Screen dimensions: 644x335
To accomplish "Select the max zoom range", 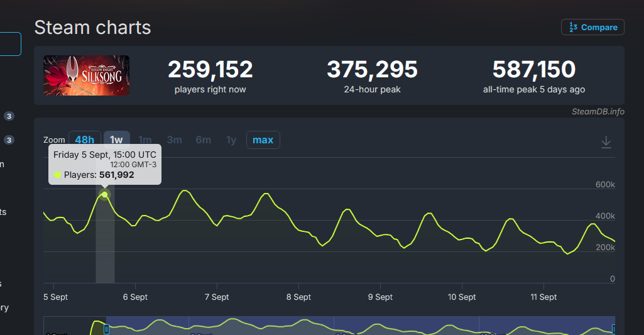I will (x=263, y=140).
